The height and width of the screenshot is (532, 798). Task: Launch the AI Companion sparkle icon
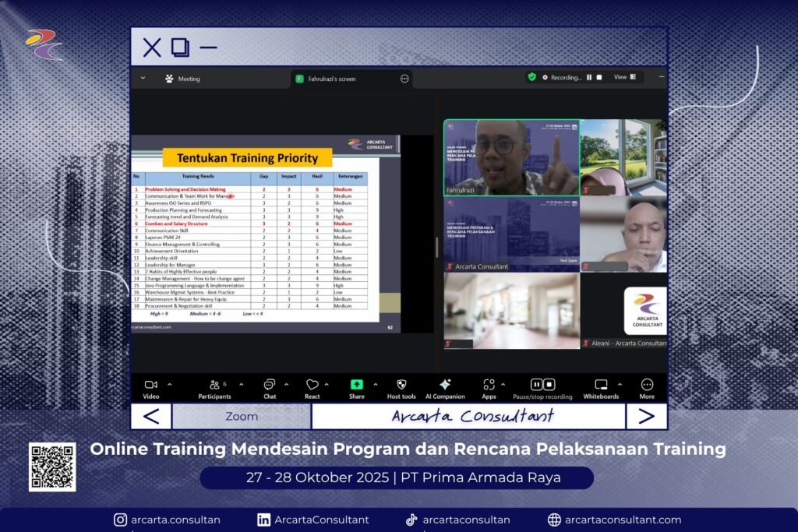(x=445, y=385)
